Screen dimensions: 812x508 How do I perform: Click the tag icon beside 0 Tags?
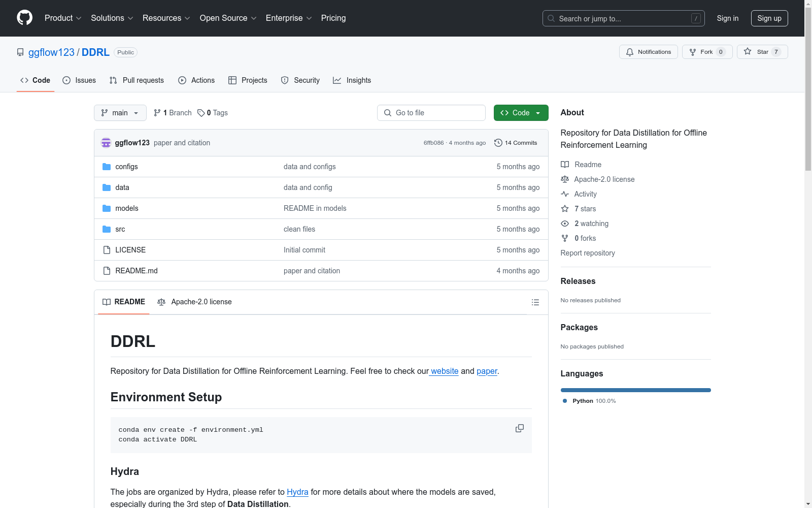pyautogui.click(x=201, y=113)
